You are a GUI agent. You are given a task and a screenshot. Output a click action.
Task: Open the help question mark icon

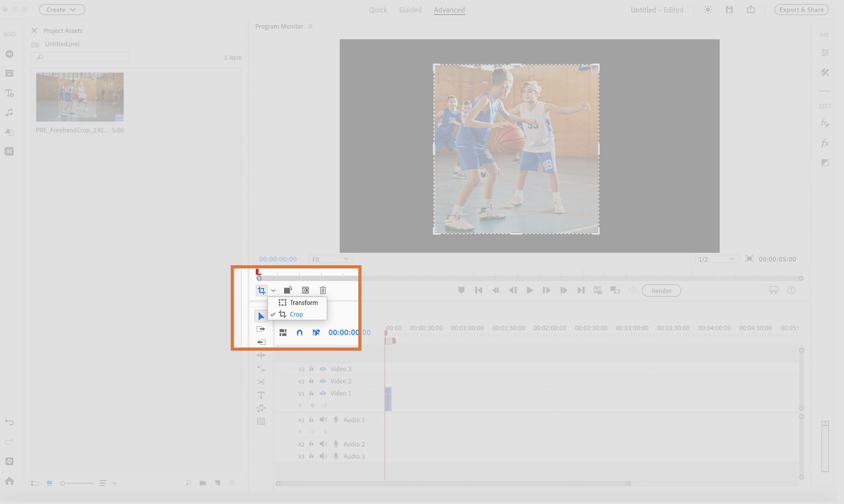point(791,290)
